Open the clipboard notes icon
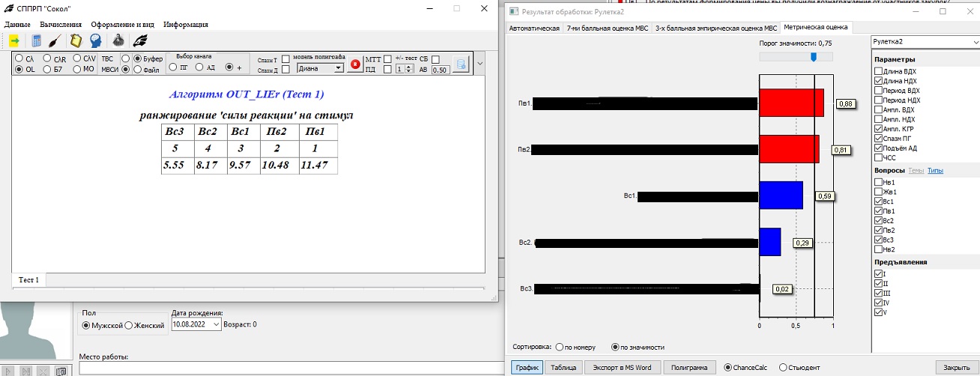The height and width of the screenshot is (376, 980). [x=76, y=41]
